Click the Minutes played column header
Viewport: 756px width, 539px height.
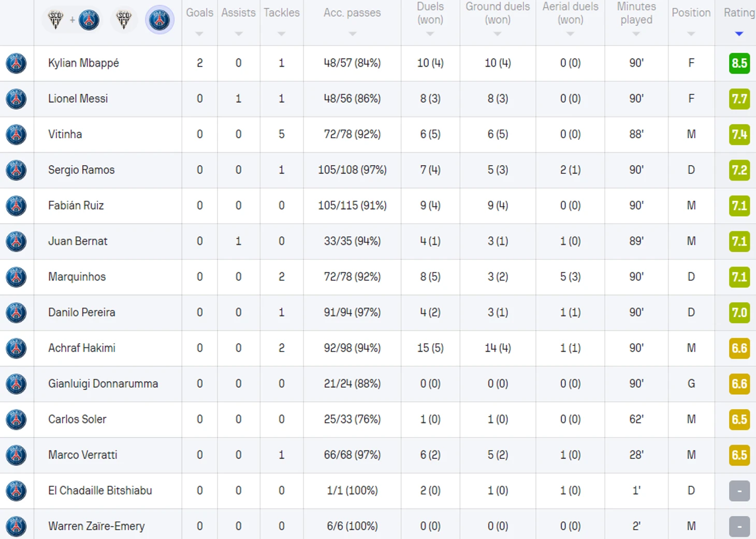[x=636, y=13]
